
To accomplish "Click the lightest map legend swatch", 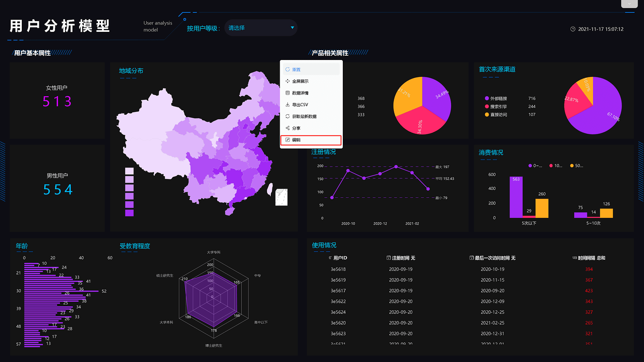I will click(x=129, y=171).
